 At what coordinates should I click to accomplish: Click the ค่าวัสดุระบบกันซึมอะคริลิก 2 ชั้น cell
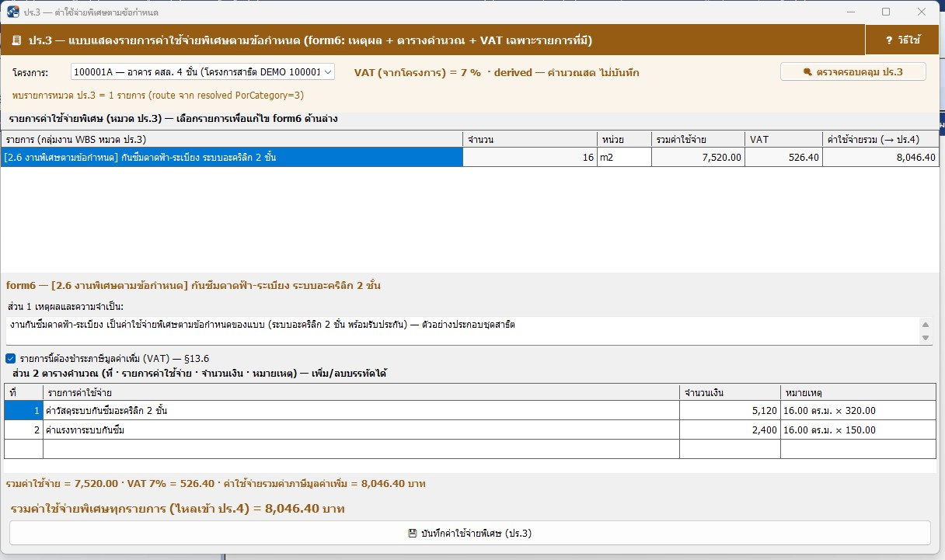click(361, 410)
